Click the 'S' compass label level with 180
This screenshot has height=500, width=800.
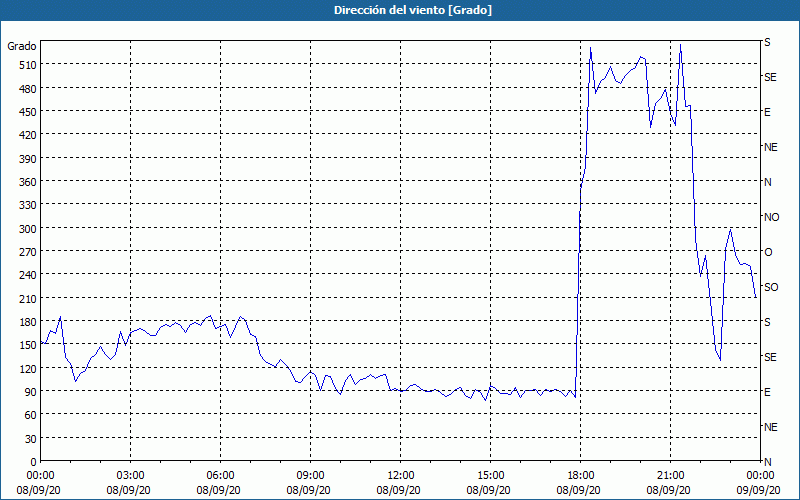click(x=767, y=322)
